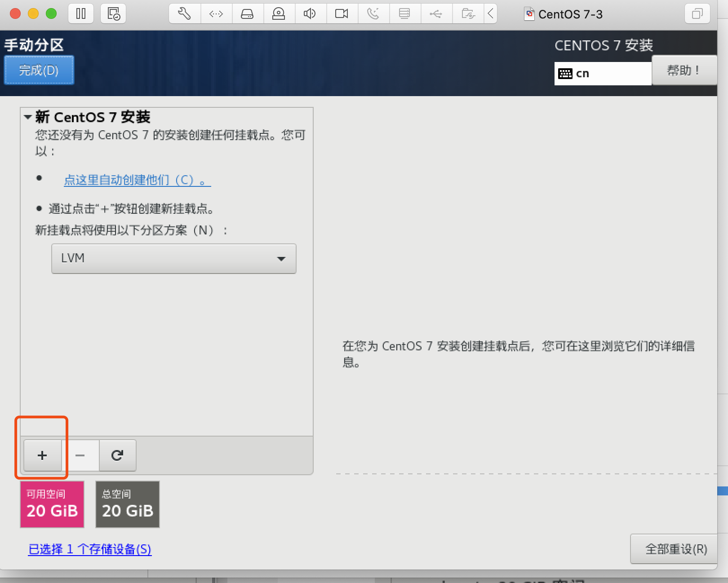Open the shared folders icon
This screenshot has width=728, height=583.
468,14
